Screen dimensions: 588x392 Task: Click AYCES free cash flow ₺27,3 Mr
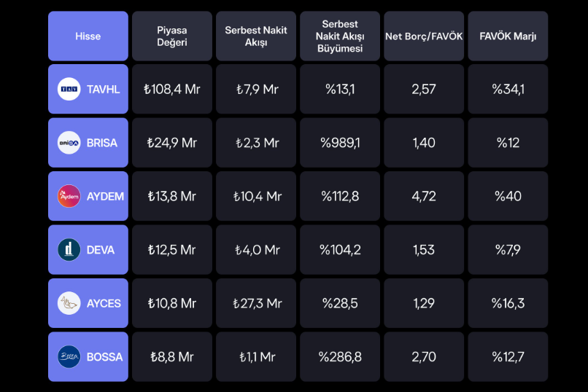point(256,303)
